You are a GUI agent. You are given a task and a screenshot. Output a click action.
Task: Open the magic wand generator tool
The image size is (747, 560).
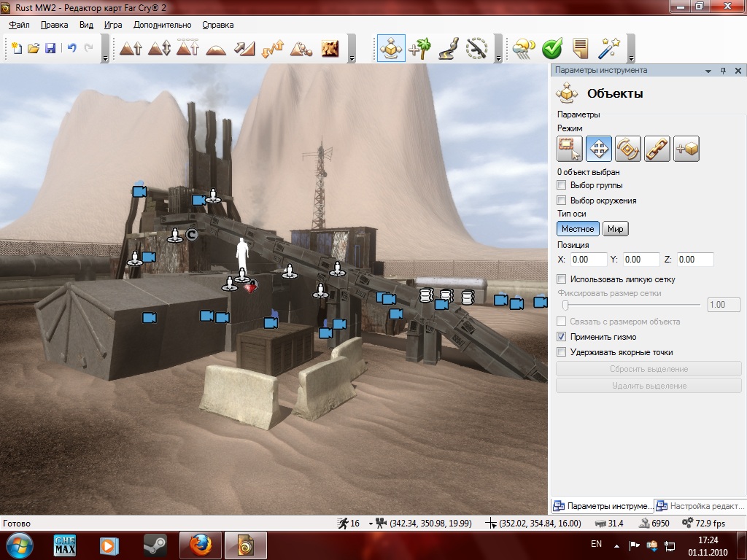tap(609, 48)
